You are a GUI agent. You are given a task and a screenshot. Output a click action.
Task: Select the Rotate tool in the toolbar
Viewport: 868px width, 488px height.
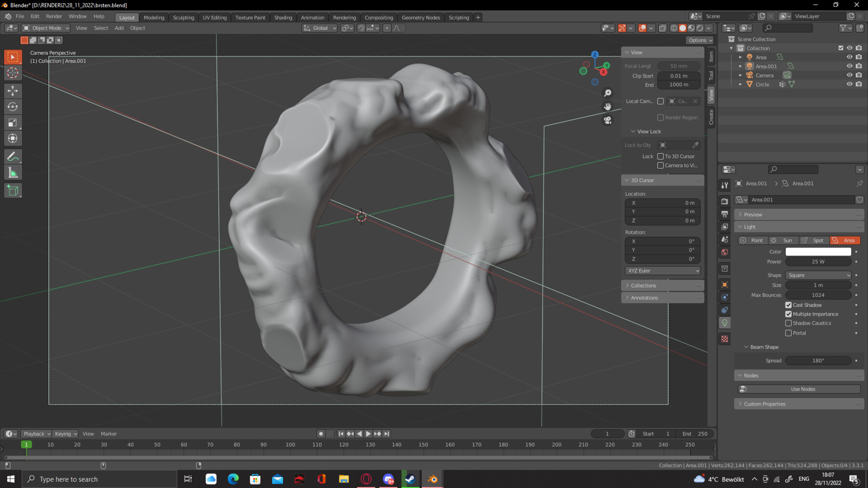13,106
